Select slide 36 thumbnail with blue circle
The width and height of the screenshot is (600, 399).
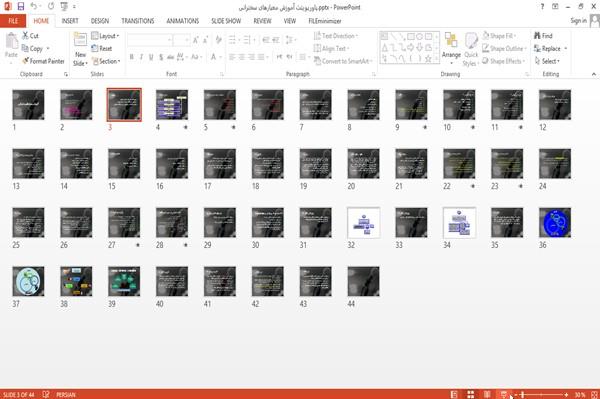point(555,223)
